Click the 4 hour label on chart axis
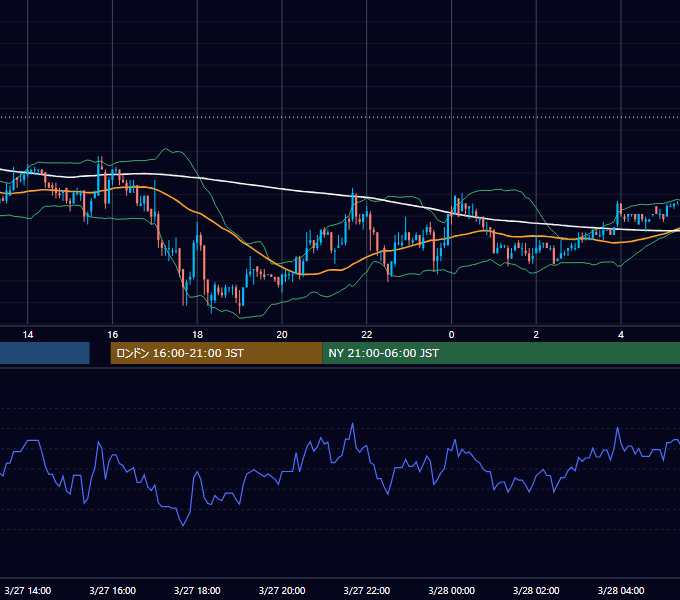This screenshot has height=600, width=680. (621, 335)
